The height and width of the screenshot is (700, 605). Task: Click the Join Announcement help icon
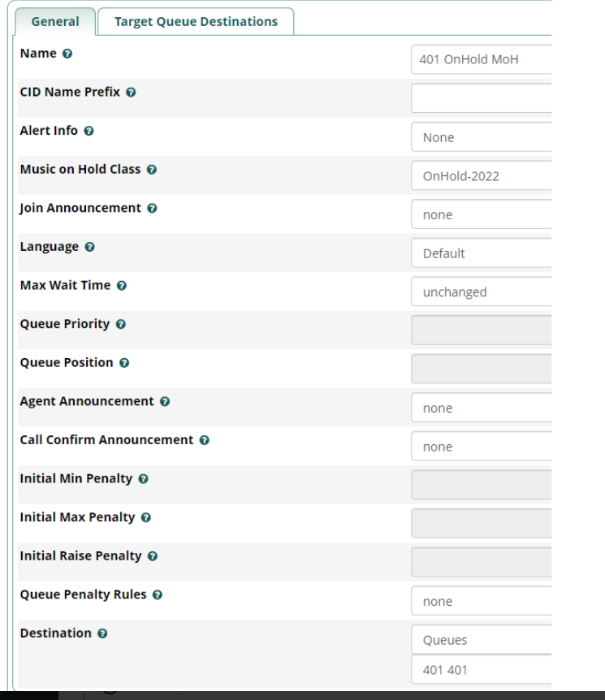pos(152,208)
